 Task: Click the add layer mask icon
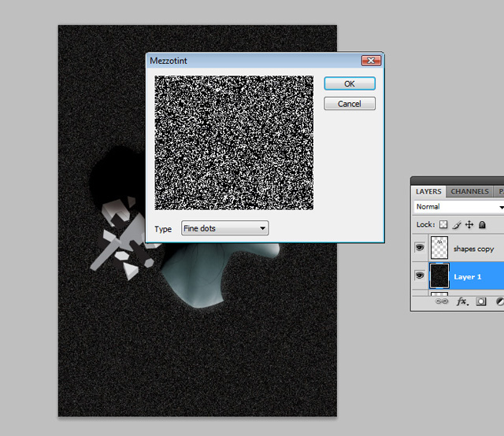[x=480, y=301]
